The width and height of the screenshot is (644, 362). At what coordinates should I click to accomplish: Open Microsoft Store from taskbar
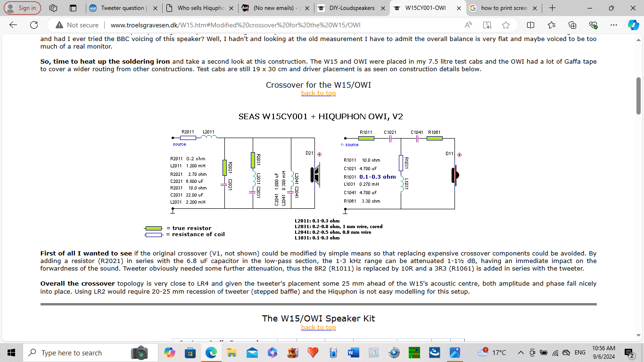coord(190,353)
